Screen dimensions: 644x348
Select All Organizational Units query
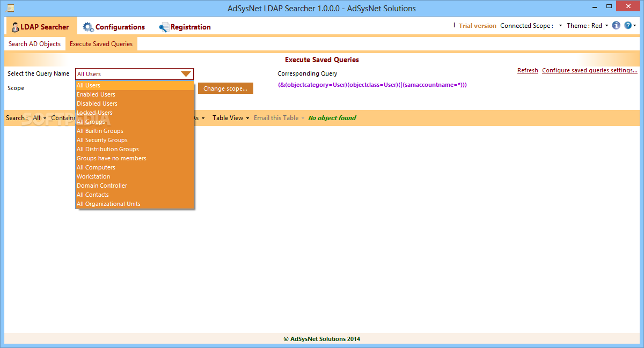pyautogui.click(x=135, y=204)
